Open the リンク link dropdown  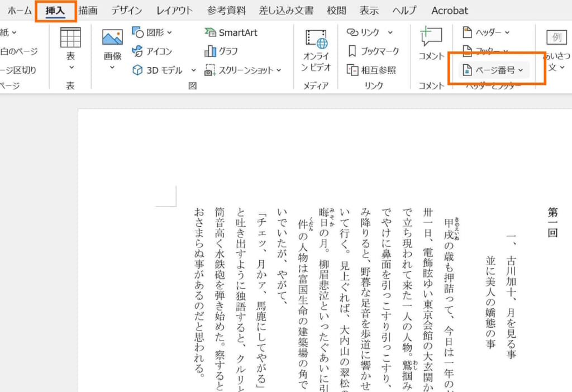[x=390, y=32]
